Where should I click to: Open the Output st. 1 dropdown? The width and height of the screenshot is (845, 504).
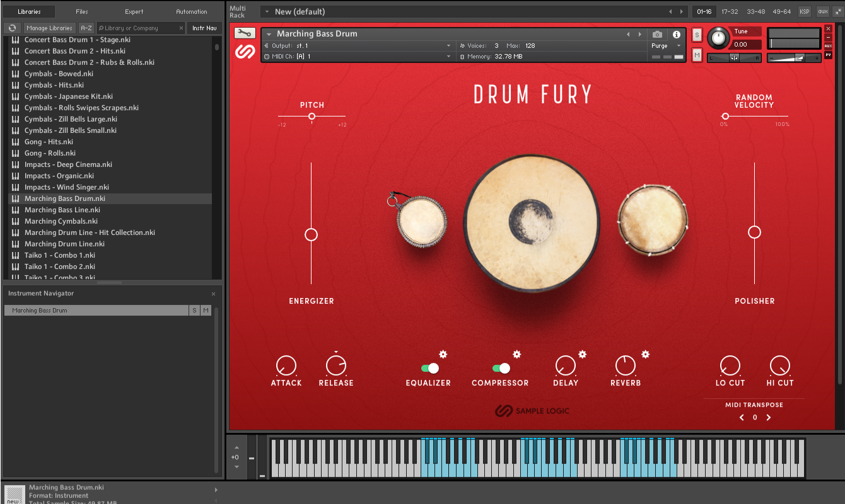point(358,46)
